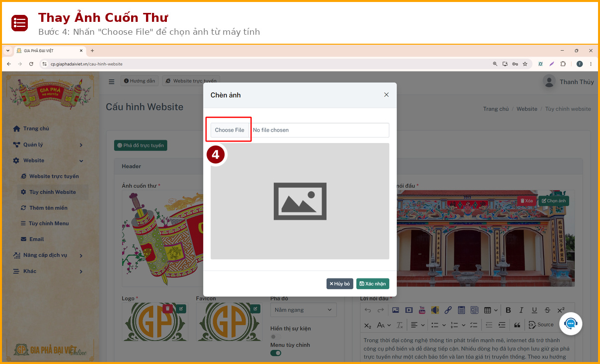Open the browser Extensions puzzle icon

point(563,64)
